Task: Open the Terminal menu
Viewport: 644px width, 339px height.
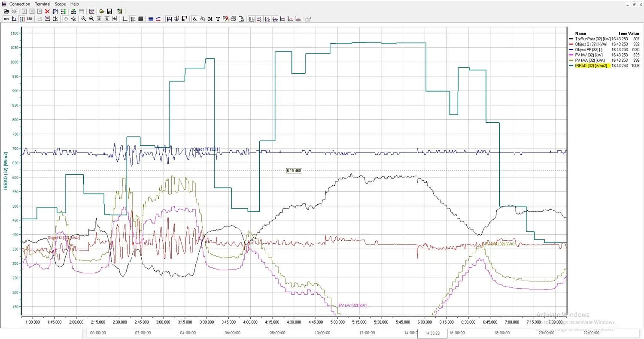Action: point(43,4)
